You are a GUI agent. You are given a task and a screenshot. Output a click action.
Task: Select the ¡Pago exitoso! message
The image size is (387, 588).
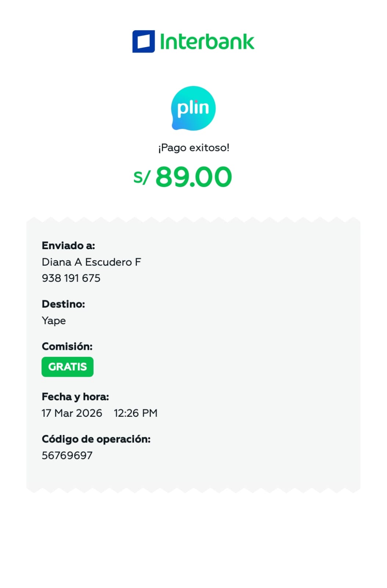tap(193, 148)
